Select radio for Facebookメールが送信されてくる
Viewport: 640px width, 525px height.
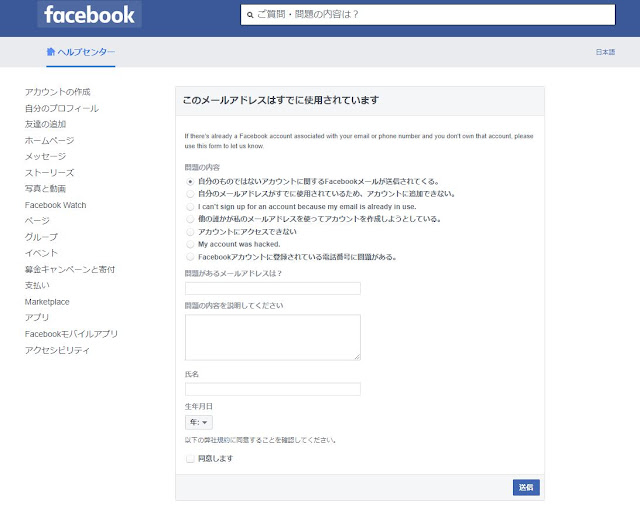coord(190,182)
